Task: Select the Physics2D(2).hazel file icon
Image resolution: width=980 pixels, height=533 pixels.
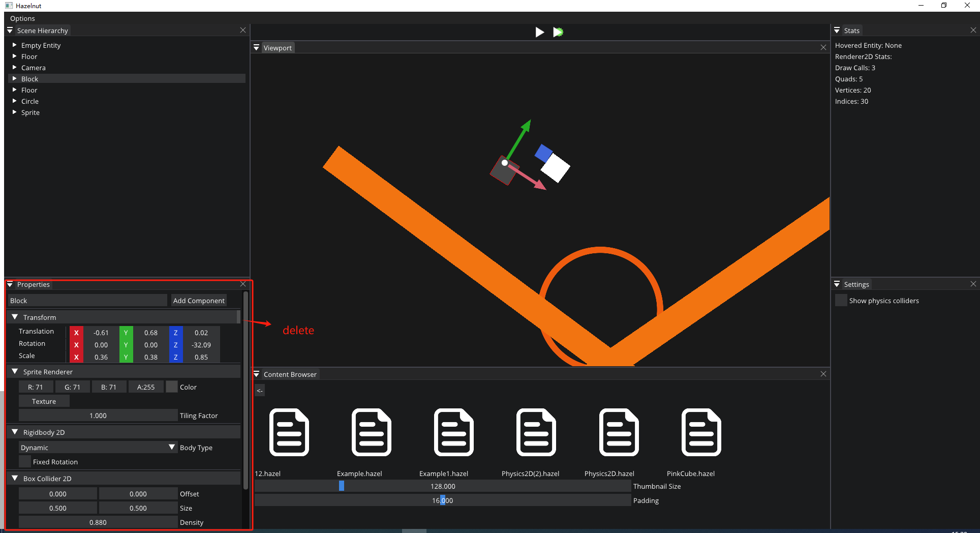Action: [x=536, y=432]
